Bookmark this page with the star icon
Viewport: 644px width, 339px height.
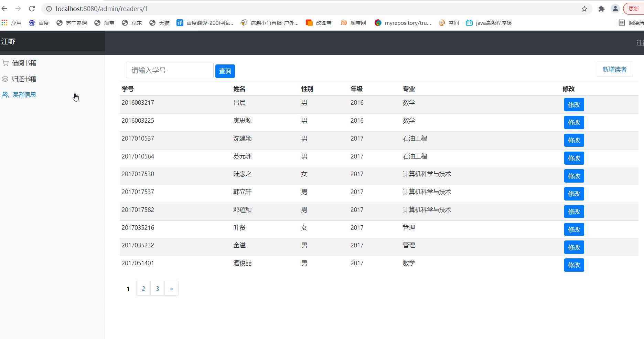(584, 9)
